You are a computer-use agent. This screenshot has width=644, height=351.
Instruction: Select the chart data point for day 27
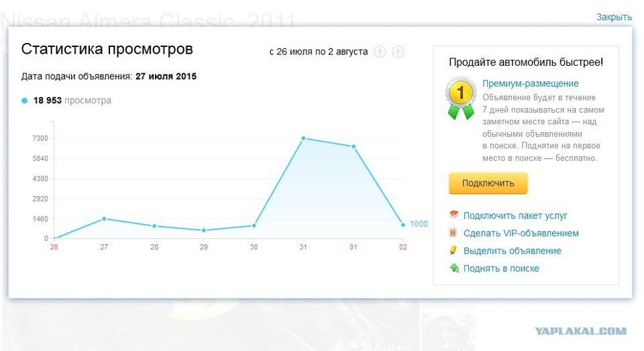[x=104, y=219]
